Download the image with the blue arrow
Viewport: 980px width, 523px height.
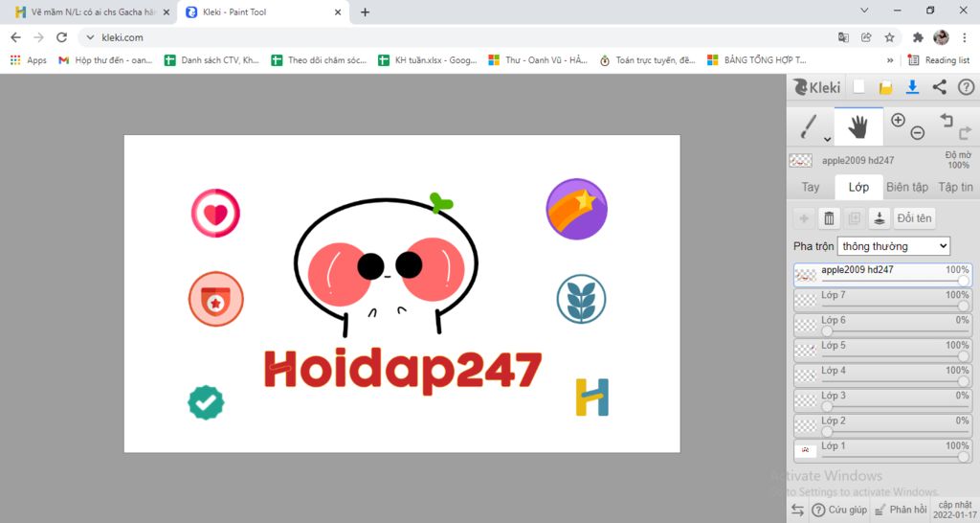click(x=912, y=87)
